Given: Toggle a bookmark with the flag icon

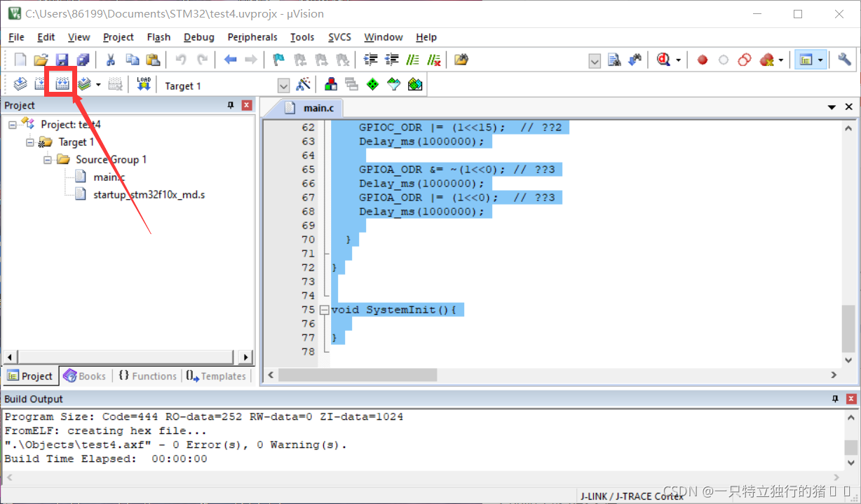Looking at the screenshot, I should click(x=278, y=60).
